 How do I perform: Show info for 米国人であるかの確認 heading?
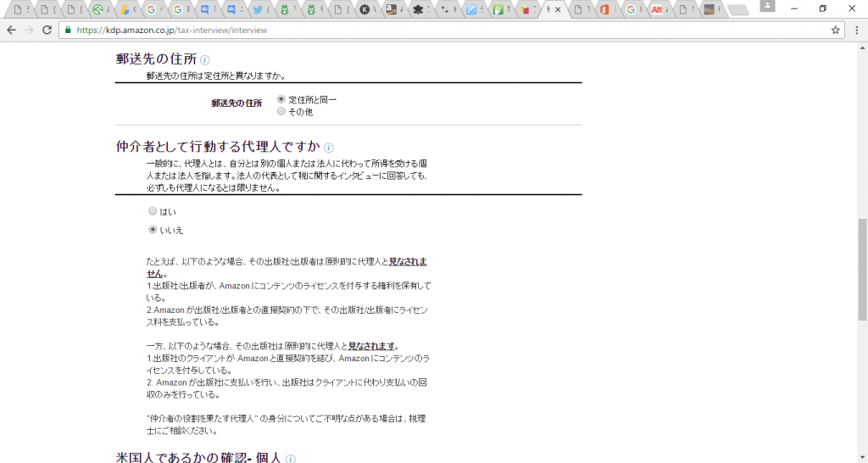[x=291, y=459]
